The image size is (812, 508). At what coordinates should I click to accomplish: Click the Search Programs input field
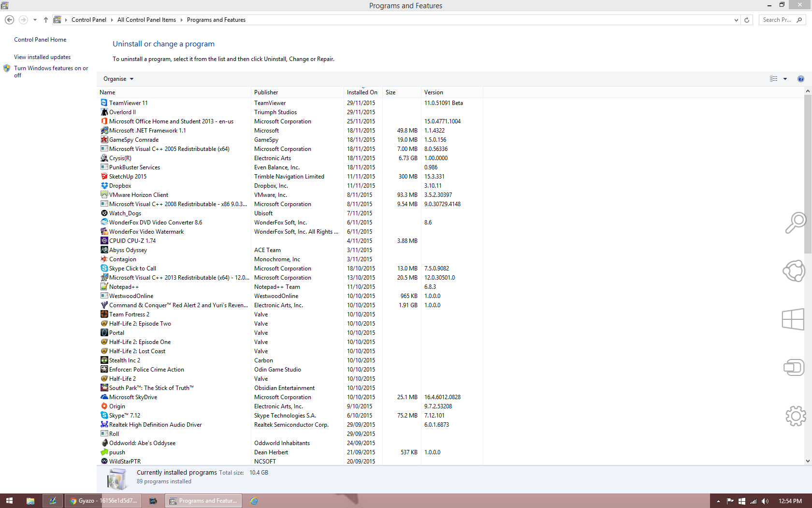(777, 20)
